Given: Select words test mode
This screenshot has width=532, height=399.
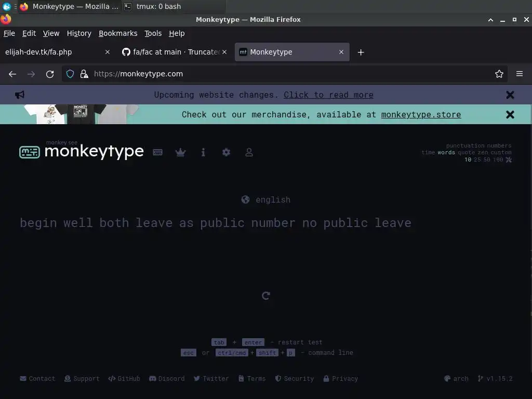Looking at the screenshot, I should coord(446,152).
